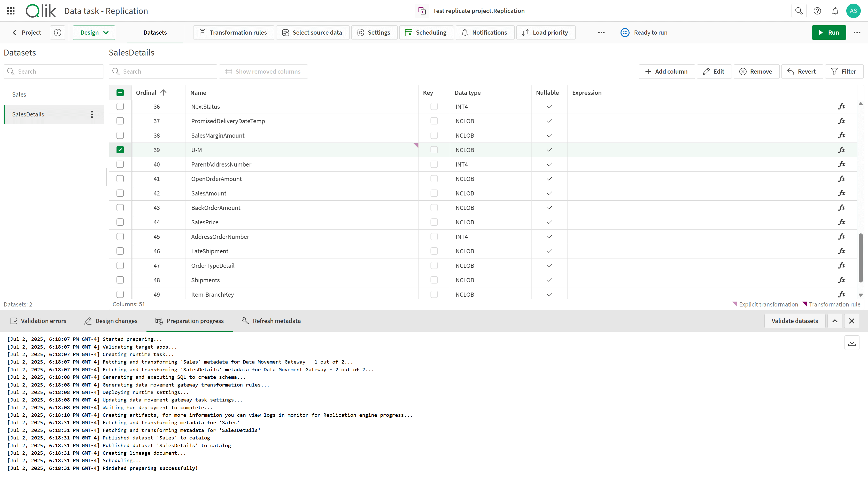The image size is (868, 488).
Task: Open SalesDetails dataset kebab menu
Action: (92, 114)
